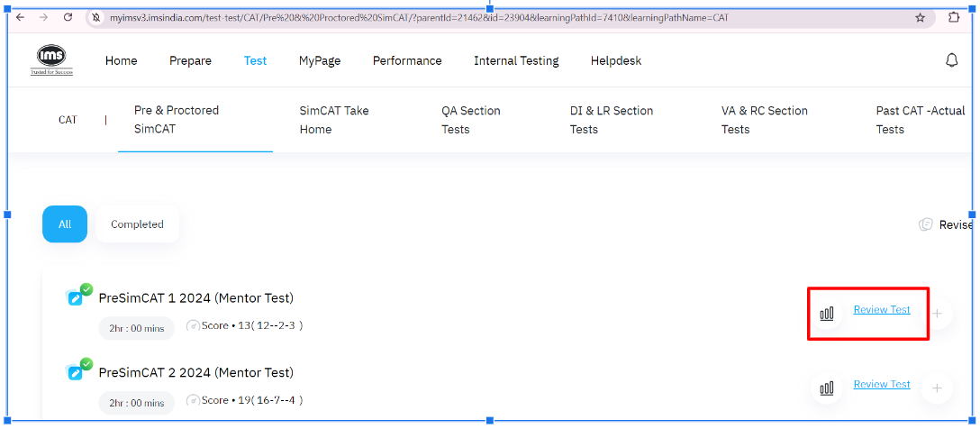Open analytics bar chart icon for PreSimCAT 2 2024

click(x=827, y=388)
